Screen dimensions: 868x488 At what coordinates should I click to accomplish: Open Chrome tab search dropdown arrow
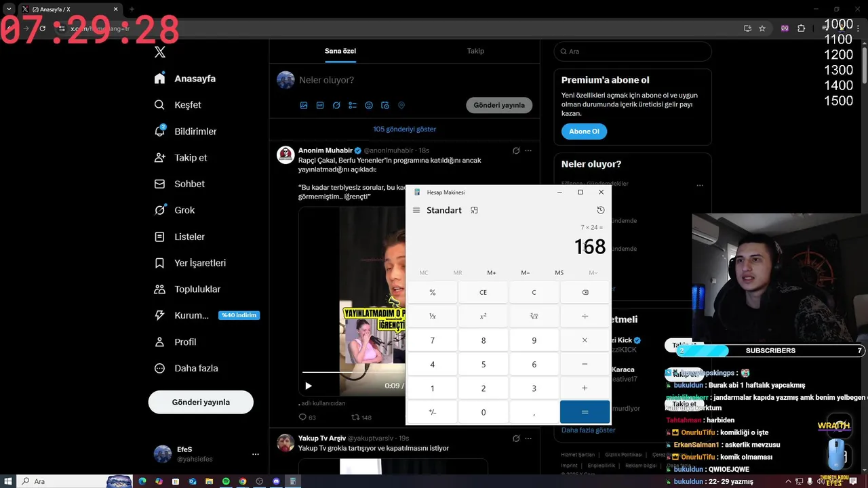(x=9, y=9)
